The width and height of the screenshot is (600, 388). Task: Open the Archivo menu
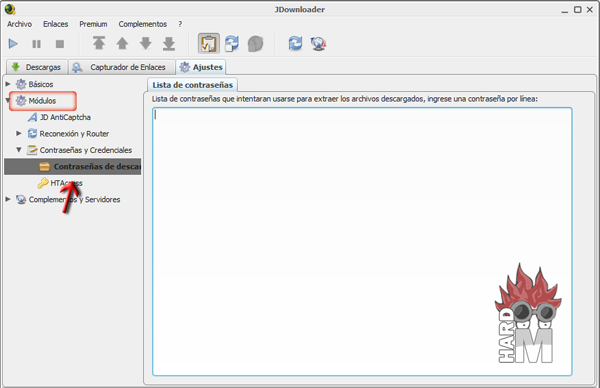tap(20, 24)
